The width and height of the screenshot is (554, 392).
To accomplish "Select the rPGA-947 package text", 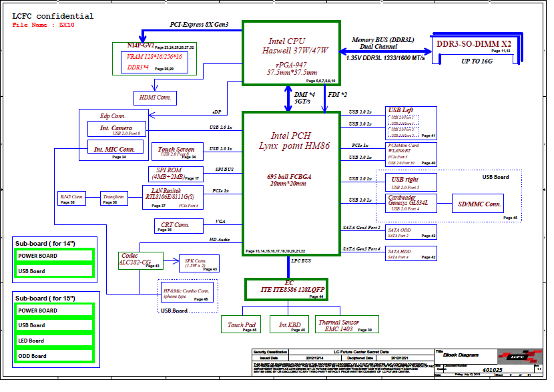I will click(x=291, y=65).
